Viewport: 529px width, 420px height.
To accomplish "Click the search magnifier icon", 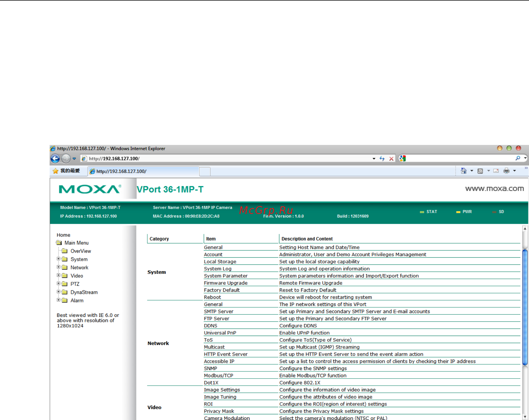I will click(x=518, y=158).
